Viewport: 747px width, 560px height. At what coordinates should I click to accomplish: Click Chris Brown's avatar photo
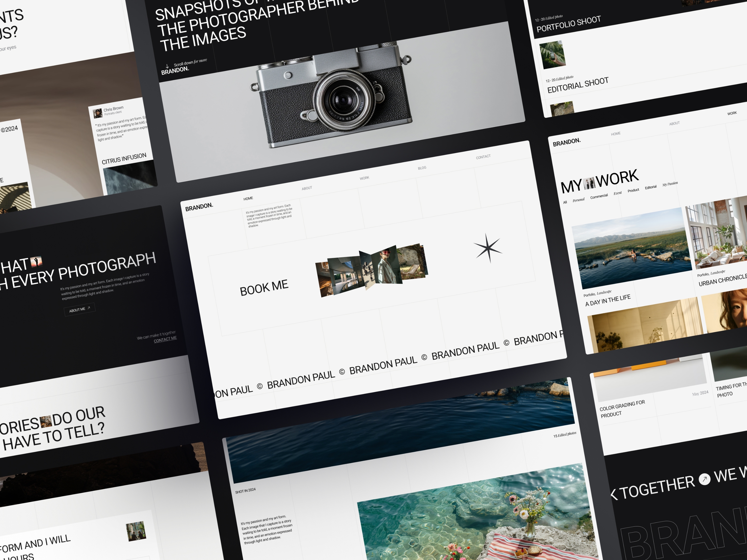pos(98,113)
